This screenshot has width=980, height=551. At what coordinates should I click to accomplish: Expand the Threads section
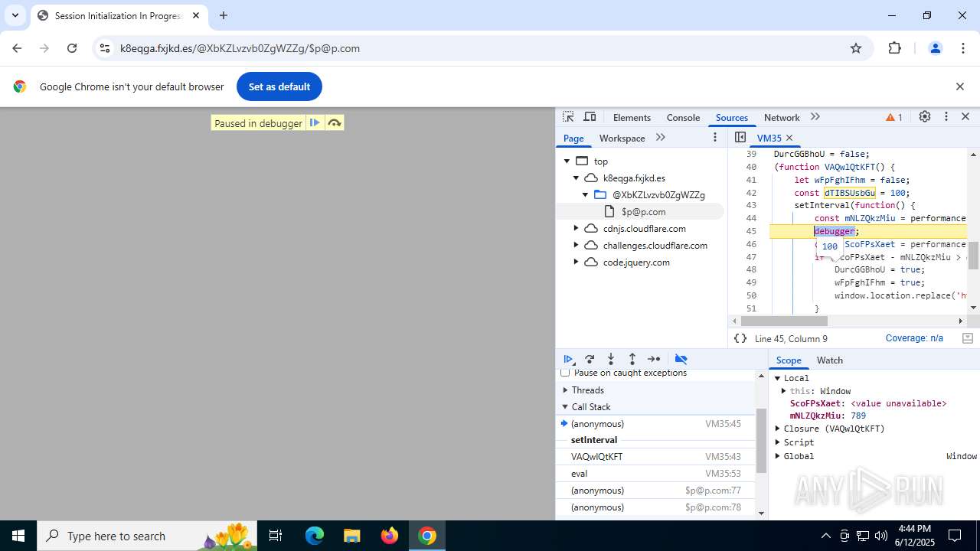566,390
